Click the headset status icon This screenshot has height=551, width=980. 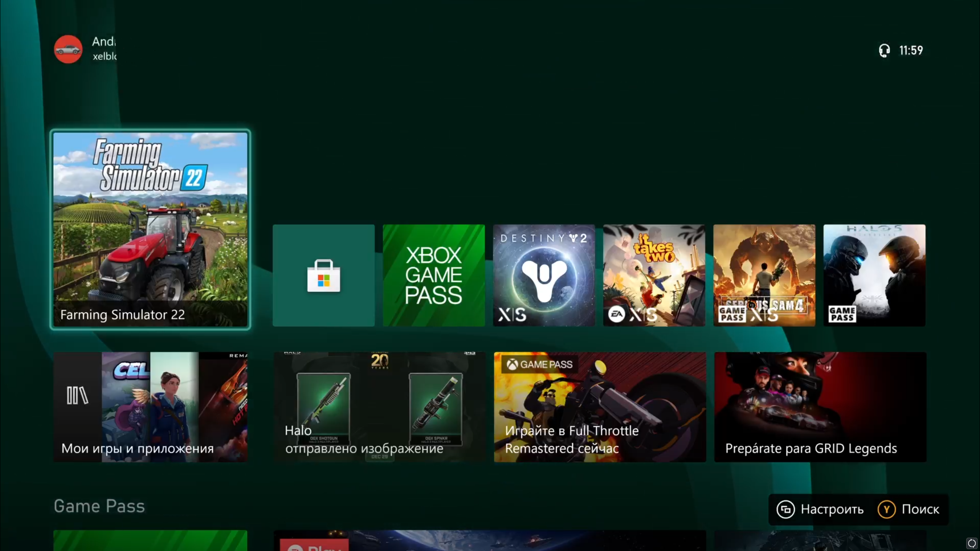884,51
